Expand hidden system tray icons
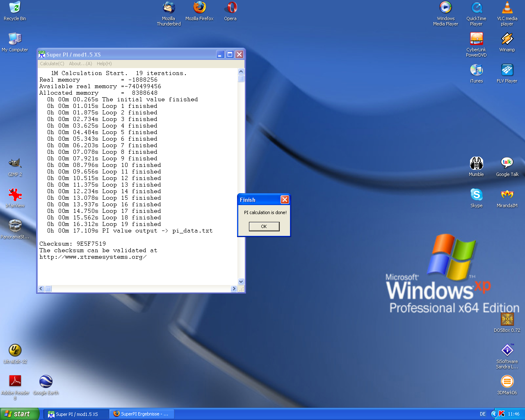Image resolution: width=525 pixels, height=420 pixels. 494,414
